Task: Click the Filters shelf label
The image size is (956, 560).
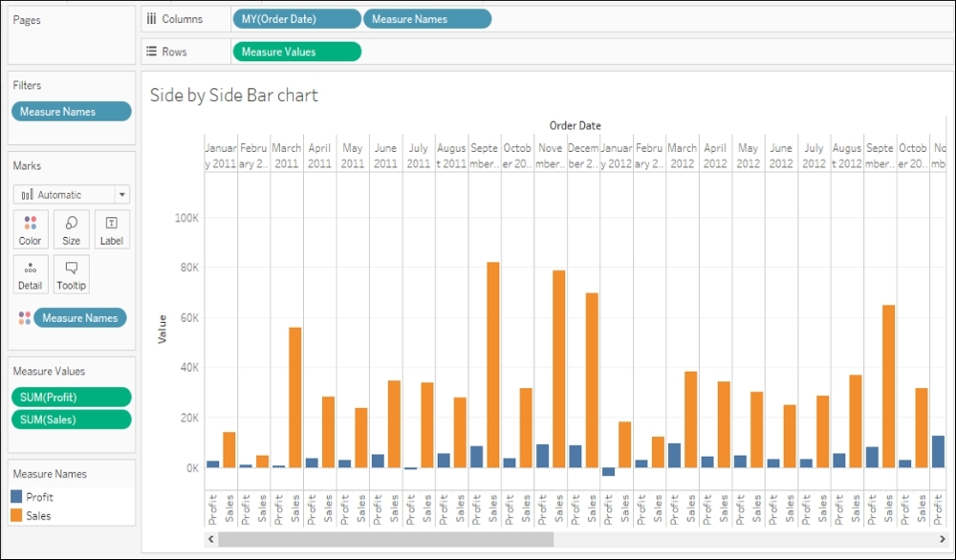Action: coord(27,85)
